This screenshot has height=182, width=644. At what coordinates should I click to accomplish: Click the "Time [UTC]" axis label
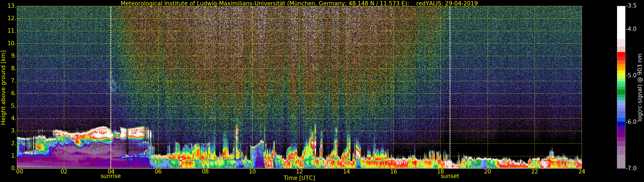pos(299,178)
